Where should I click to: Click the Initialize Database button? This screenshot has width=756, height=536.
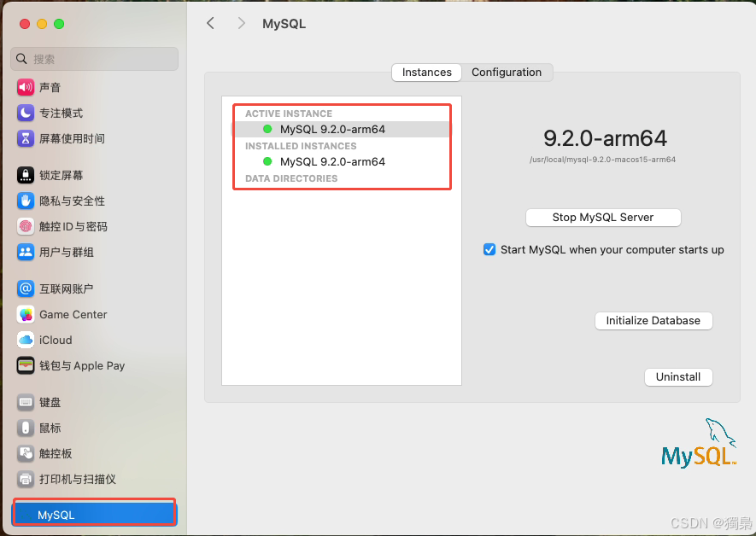(x=653, y=321)
